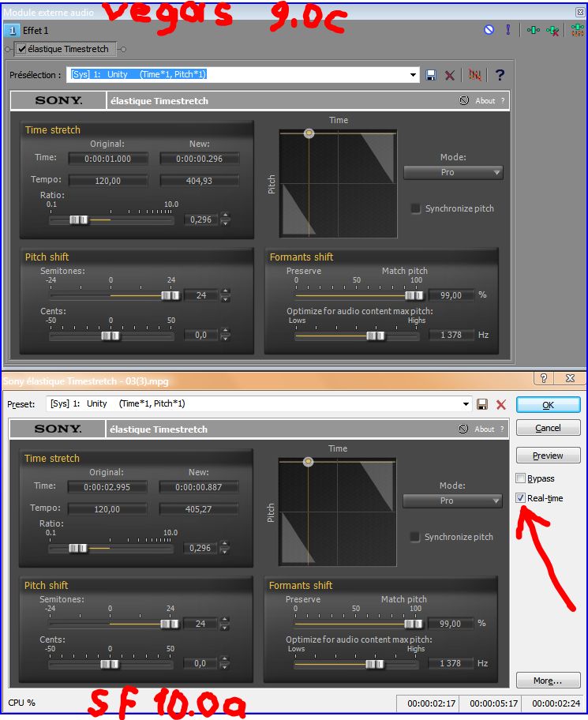Click 1 378 Hz field in Sound Forge
The height and width of the screenshot is (720, 588).
(451, 663)
